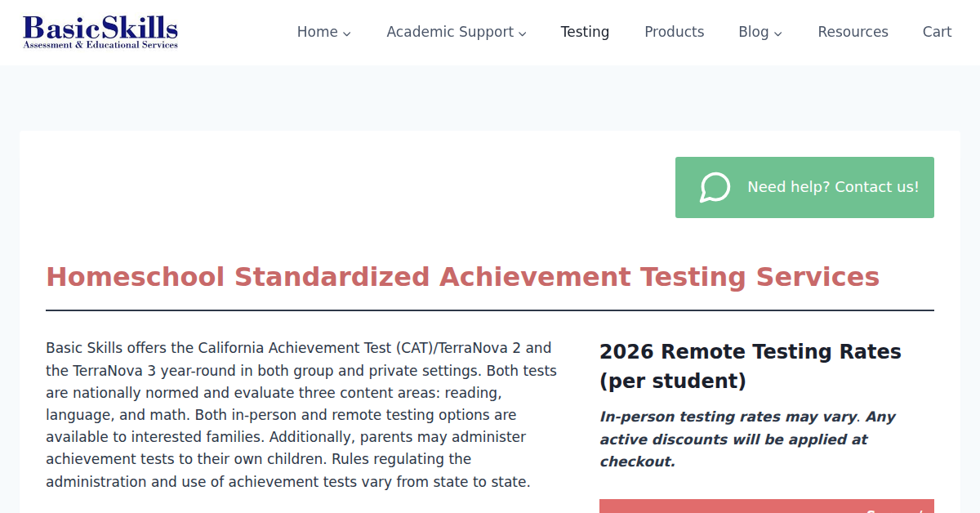The height and width of the screenshot is (513, 980).
Task: Click the BasicSkills logo
Action: coord(100,29)
